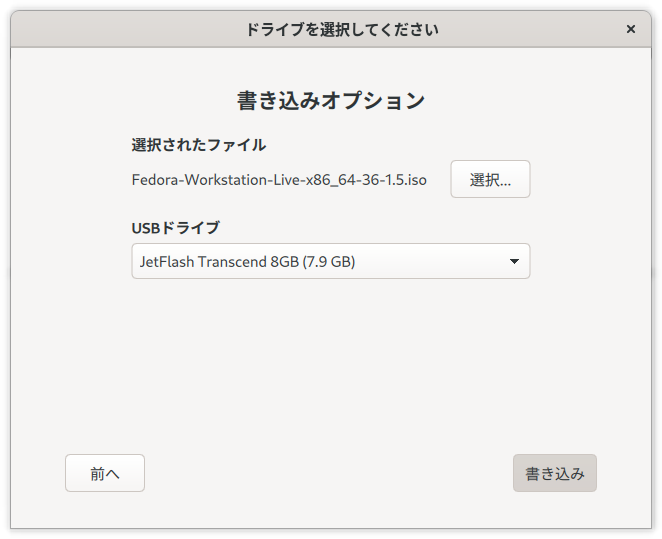662x539 pixels.
Task: Close the drive selection dialog
Action: coord(630,29)
